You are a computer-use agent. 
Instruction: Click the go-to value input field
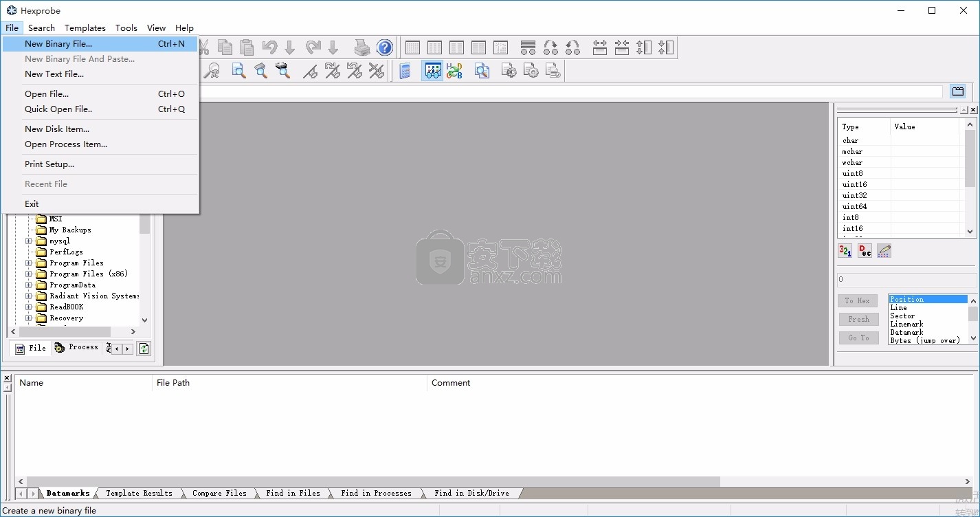(x=906, y=280)
